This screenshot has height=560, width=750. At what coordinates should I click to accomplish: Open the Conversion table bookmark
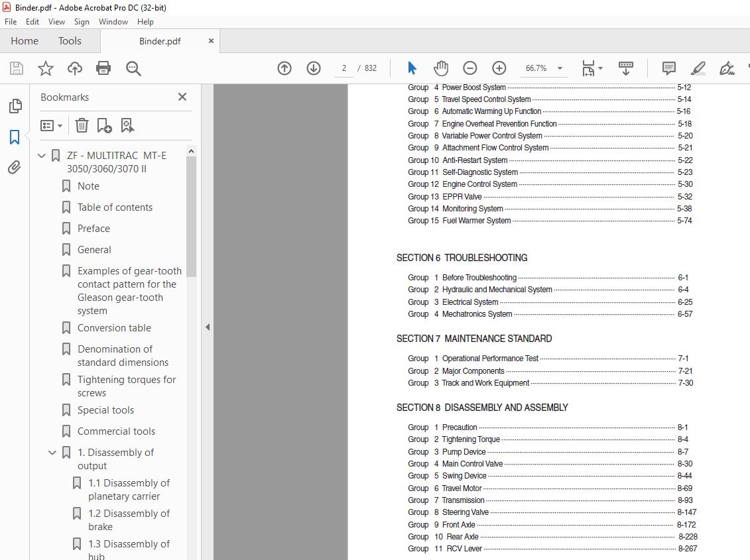point(114,328)
